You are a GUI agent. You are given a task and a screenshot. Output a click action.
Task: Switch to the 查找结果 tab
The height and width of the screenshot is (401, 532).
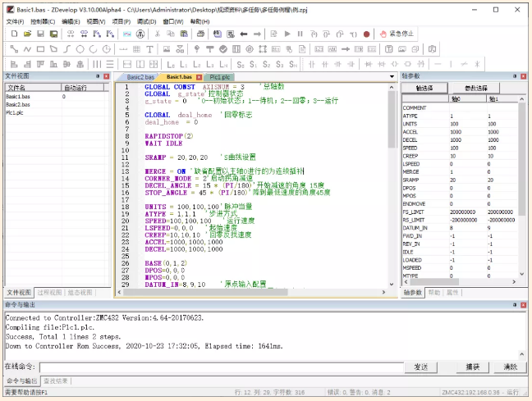pos(56,381)
